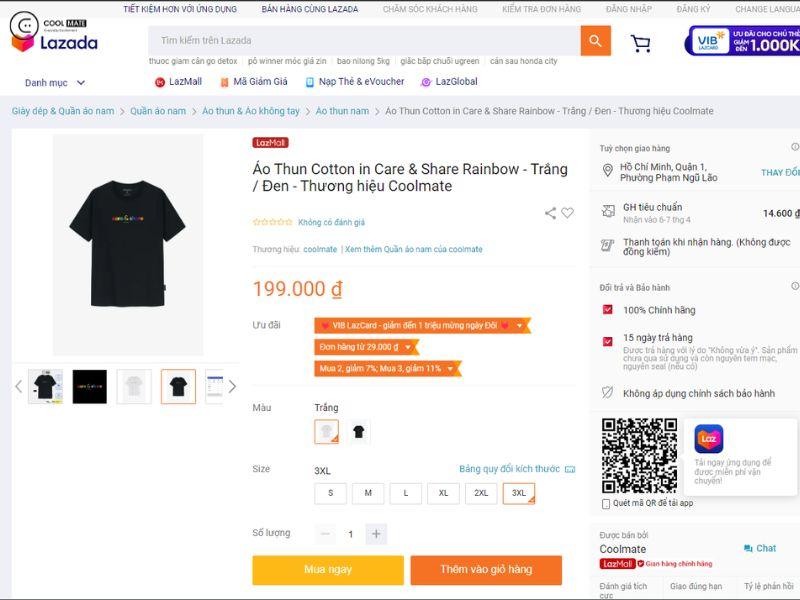The image size is (800, 600).
Task: Open Mã Giảm Giá menu item
Action: click(254, 82)
